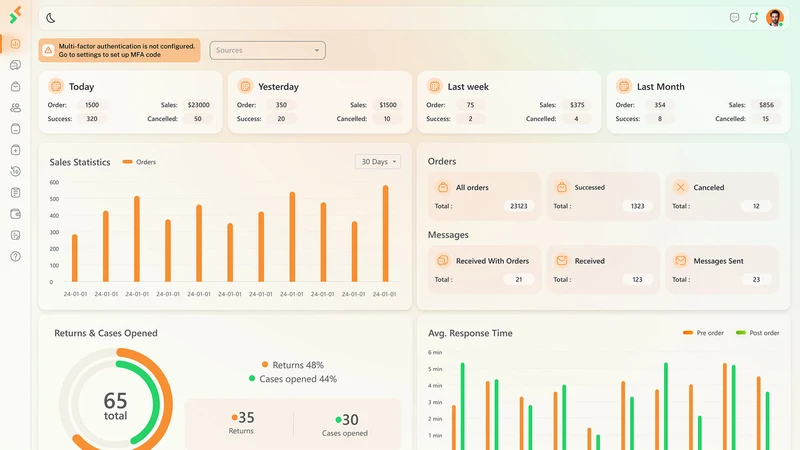Click the Avg. Response Time heading
This screenshot has width=800, height=450.
click(470, 333)
